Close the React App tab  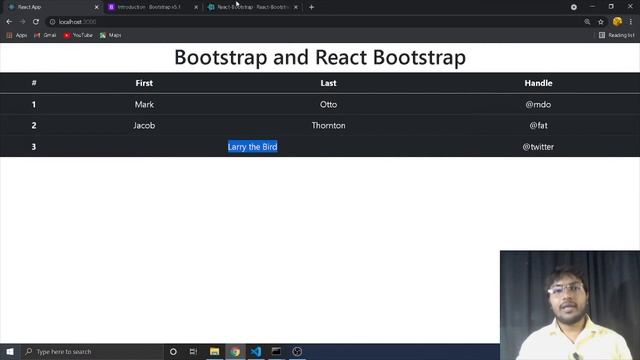tap(97, 7)
